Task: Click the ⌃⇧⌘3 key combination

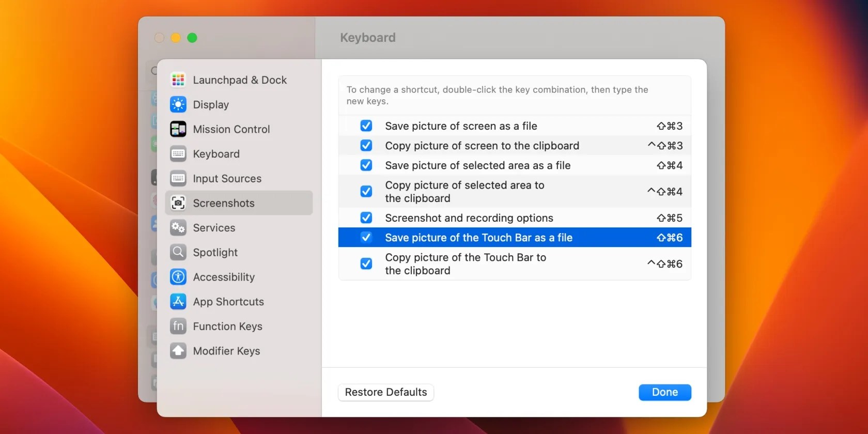Action: pos(665,146)
